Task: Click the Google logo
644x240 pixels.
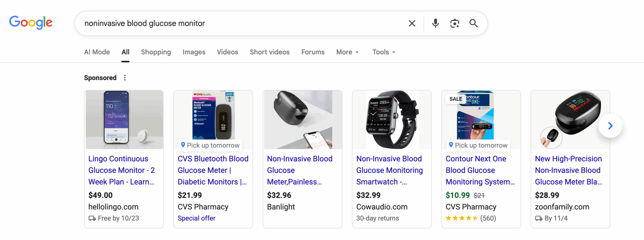Action: [31, 22]
